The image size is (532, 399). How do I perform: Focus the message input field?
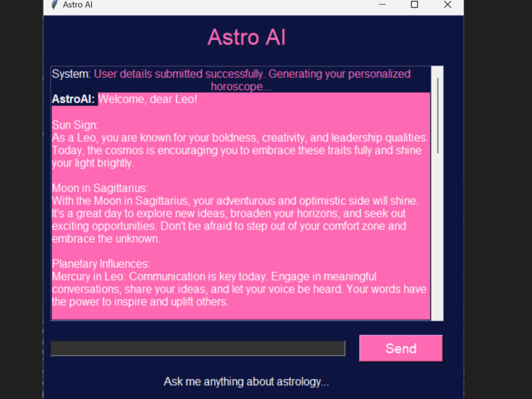[198, 348]
